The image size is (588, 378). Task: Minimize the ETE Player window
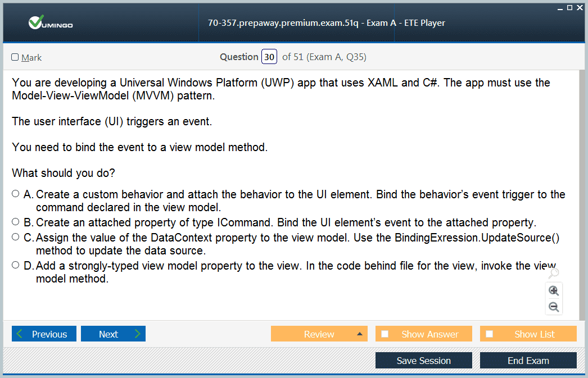point(560,8)
